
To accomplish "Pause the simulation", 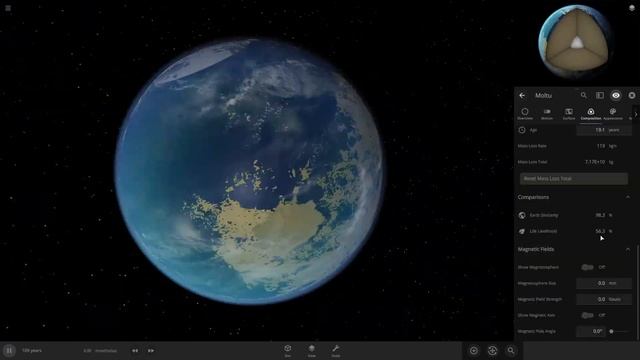I will click(x=9, y=351).
